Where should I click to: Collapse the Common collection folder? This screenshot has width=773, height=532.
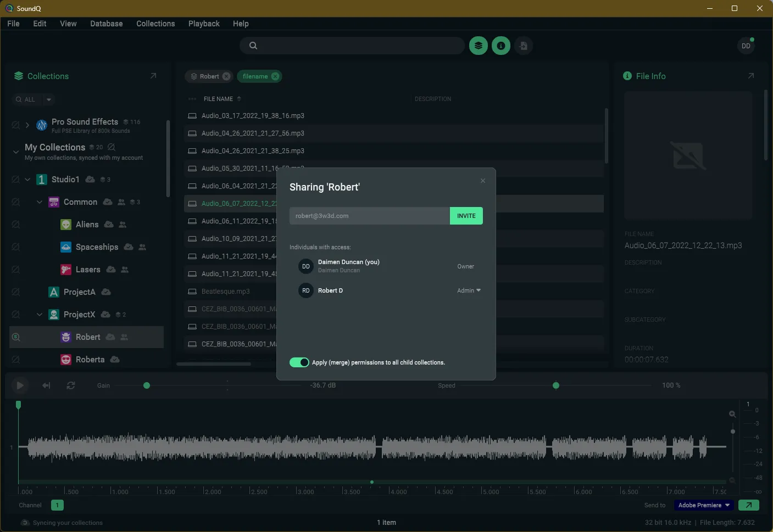(x=40, y=202)
